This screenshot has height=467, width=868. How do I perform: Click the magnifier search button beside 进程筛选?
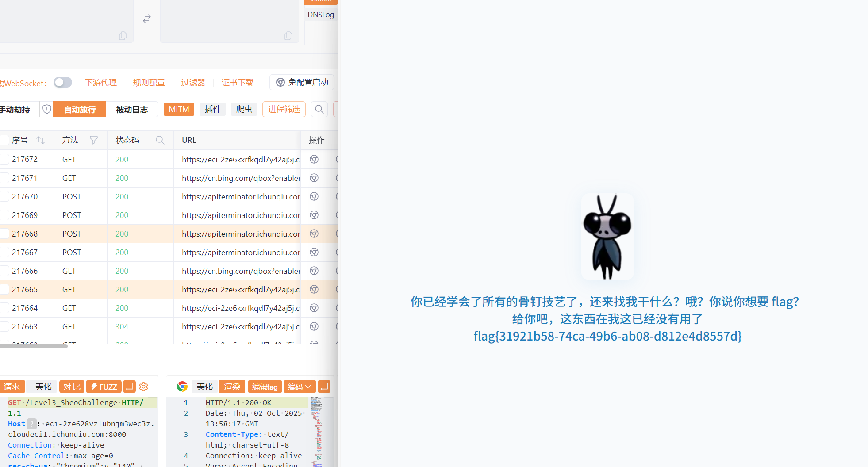pos(319,109)
